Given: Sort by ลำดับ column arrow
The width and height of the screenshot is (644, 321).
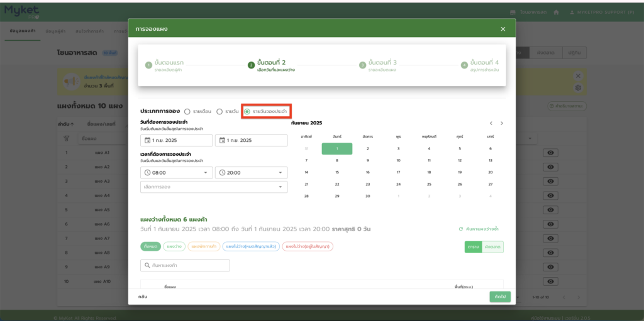Looking at the screenshot, I should click(x=73, y=124).
